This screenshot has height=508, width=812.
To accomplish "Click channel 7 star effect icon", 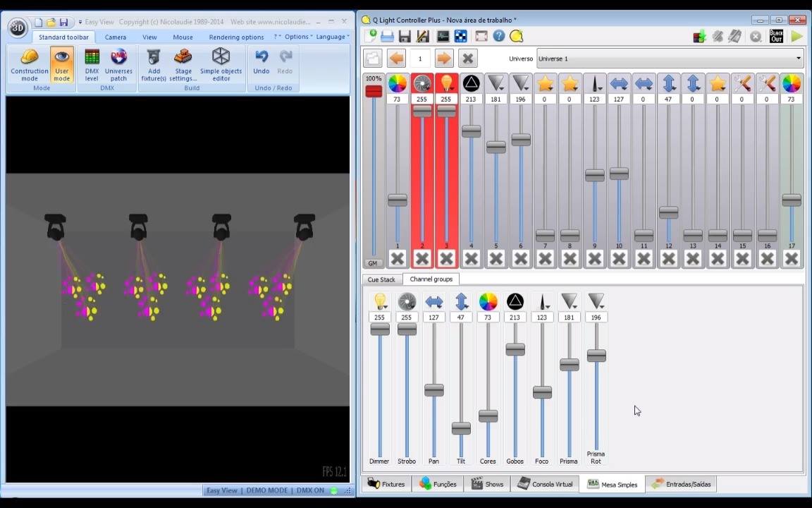I will pos(546,83).
